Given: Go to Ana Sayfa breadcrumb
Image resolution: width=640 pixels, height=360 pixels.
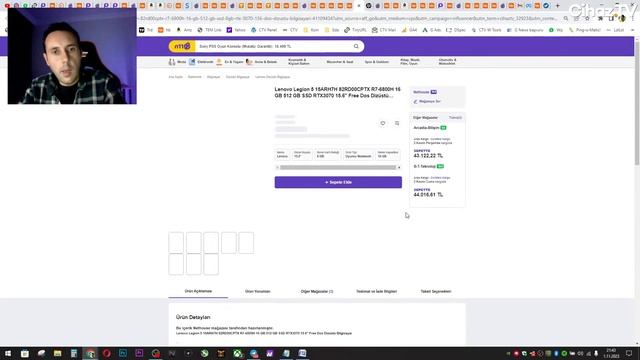Looking at the screenshot, I should pos(176,77).
